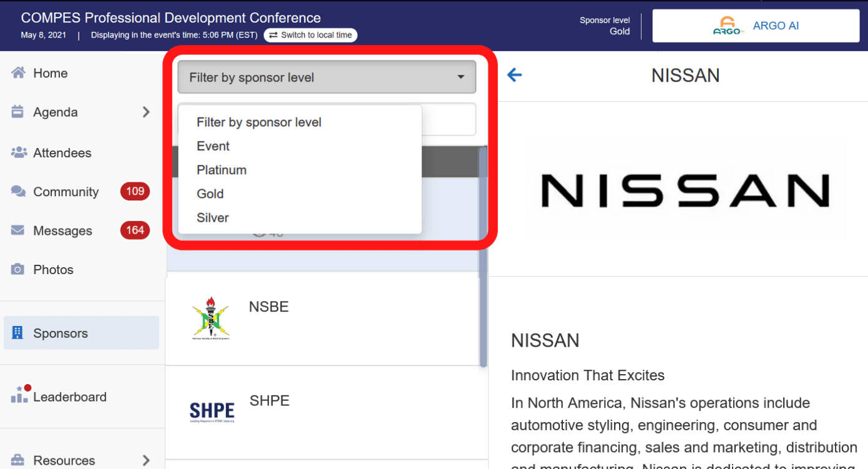The image size is (868, 469).
Task: Pick Event from the sponsor level options
Action: click(213, 146)
